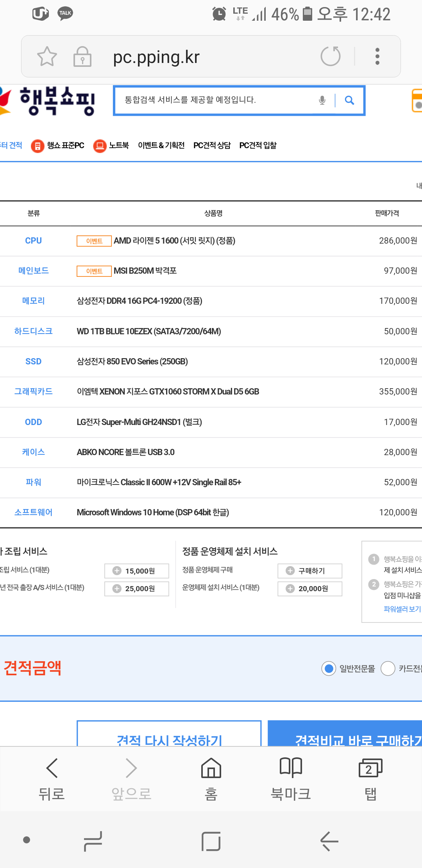Tap the Android recent apps button
Image resolution: width=422 pixels, height=868 pixels.
coord(93,841)
